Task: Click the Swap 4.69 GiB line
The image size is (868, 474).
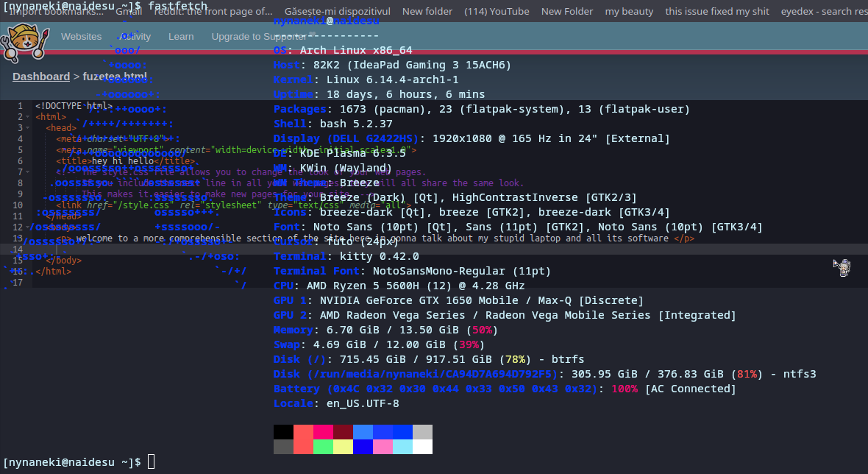Action: click(x=379, y=344)
